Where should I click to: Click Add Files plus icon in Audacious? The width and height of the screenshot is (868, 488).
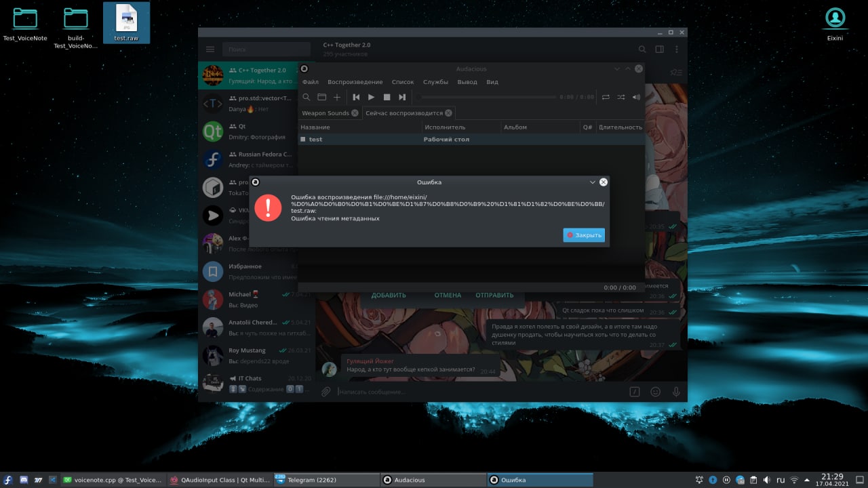337,98
